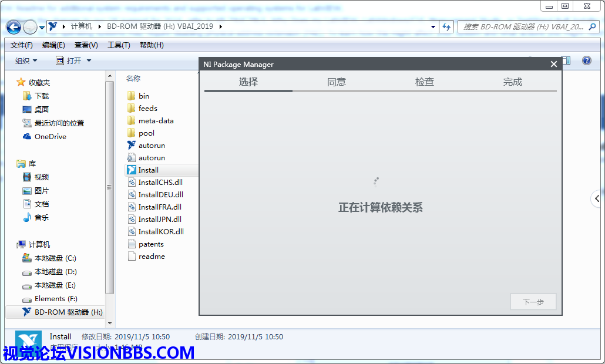Sort by 名称 column header

[133, 78]
